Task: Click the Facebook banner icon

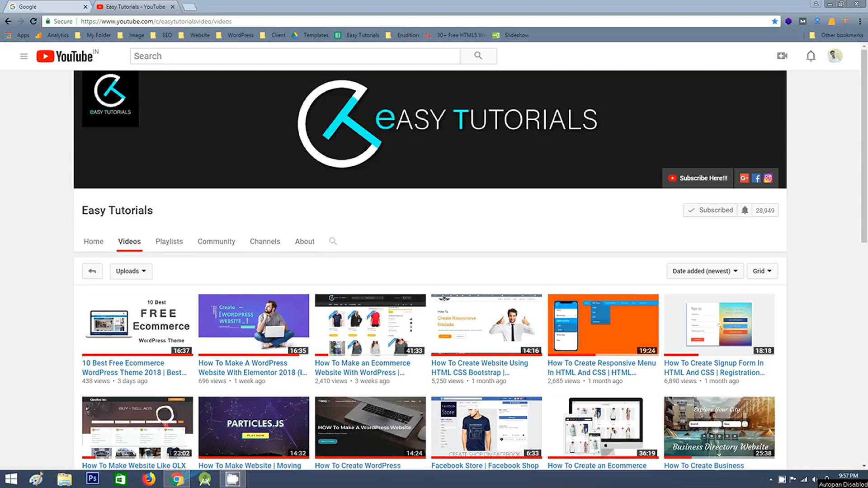Action: [756, 178]
